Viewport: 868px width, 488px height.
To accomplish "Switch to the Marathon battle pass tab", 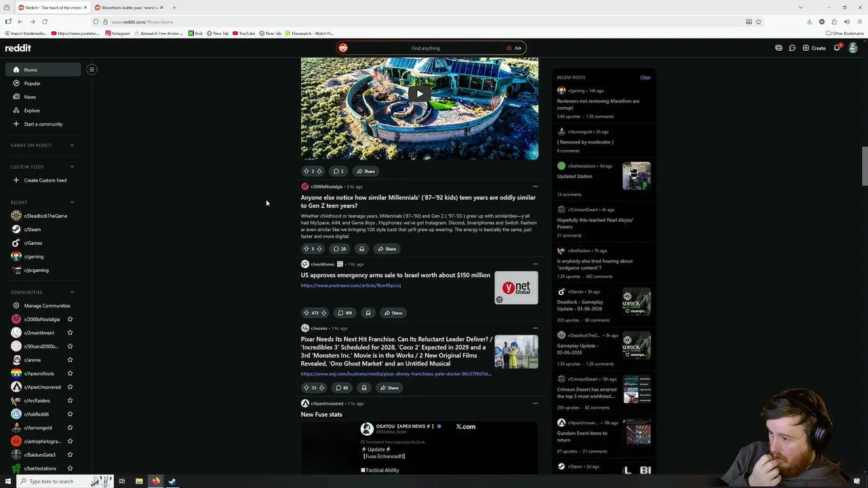I will [130, 7].
